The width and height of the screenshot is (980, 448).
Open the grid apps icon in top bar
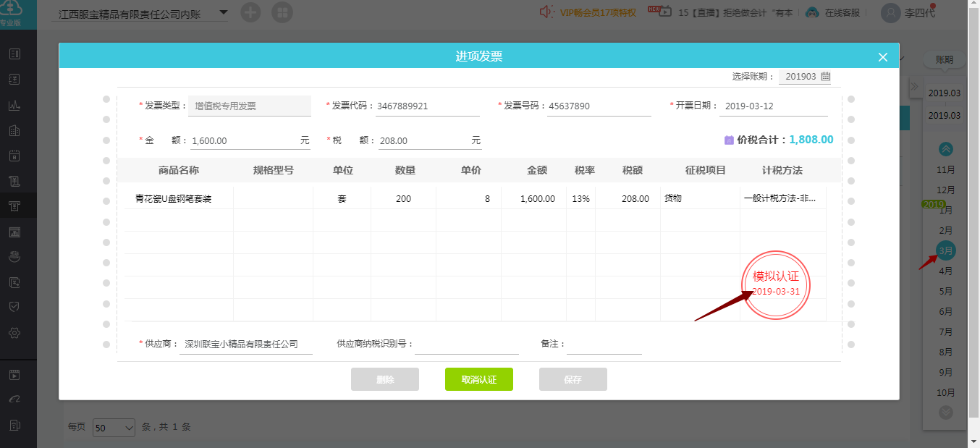pos(282,12)
